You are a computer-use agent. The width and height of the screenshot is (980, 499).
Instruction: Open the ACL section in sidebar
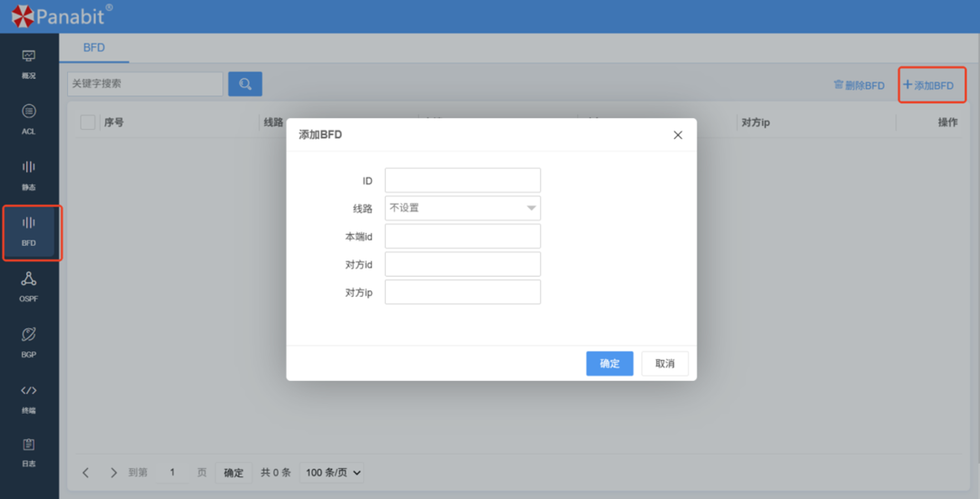(29, 118)
